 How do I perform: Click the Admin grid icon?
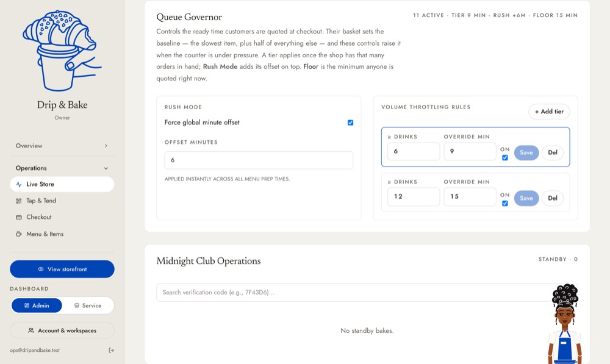pos(27,305)
